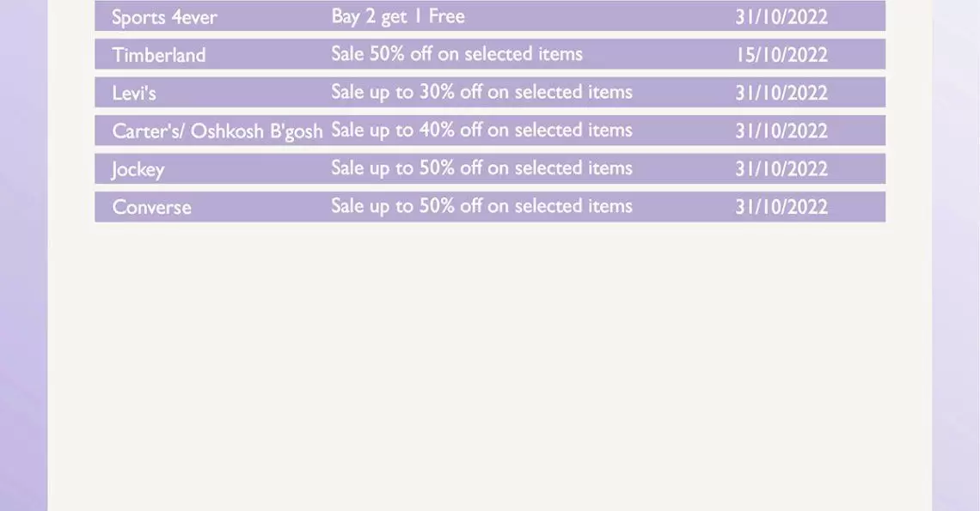Viewport: 980px width, 511px height.
Task: Select the Jockey row 31/10/2022 date
Action: click(781, 169)
